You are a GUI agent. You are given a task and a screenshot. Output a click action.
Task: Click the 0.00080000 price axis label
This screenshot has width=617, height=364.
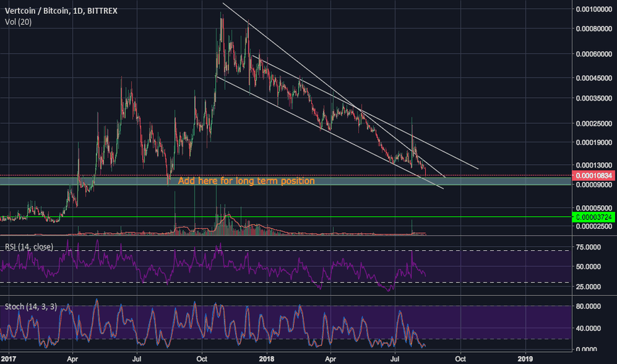point(594,28)
